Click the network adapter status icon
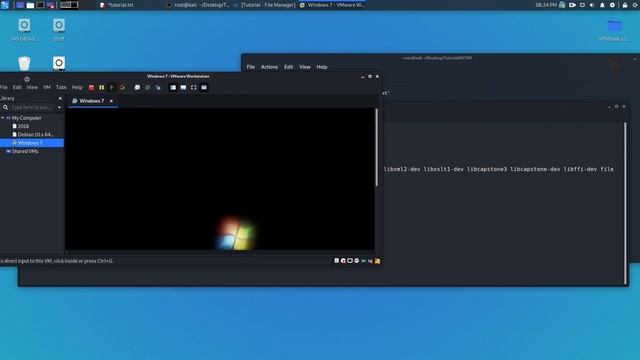The width and height of the screenshot is (640, 360). coord(350,260)
